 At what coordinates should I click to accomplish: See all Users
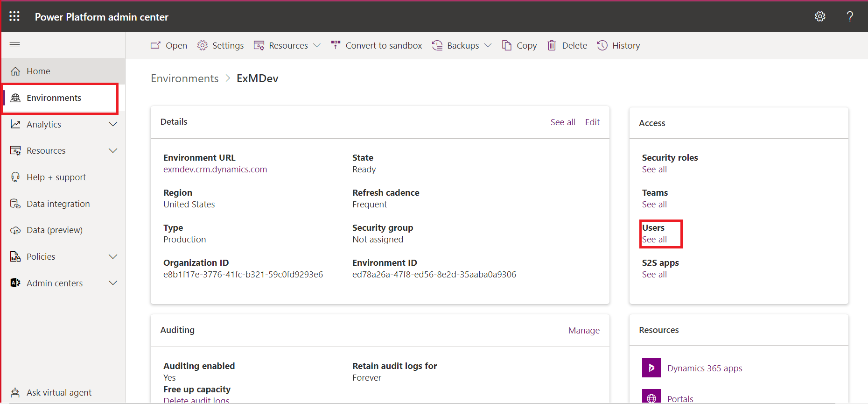(x=654, y=240)
